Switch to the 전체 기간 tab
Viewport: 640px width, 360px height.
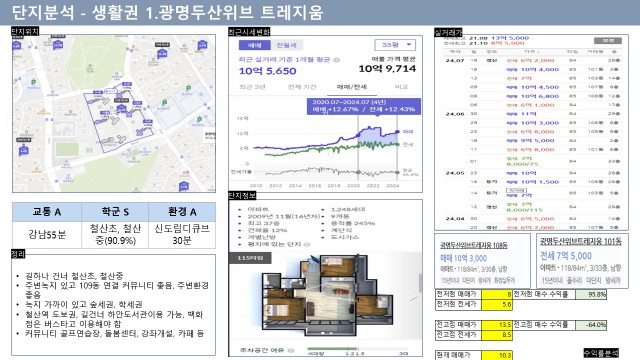tap(302, 87)
